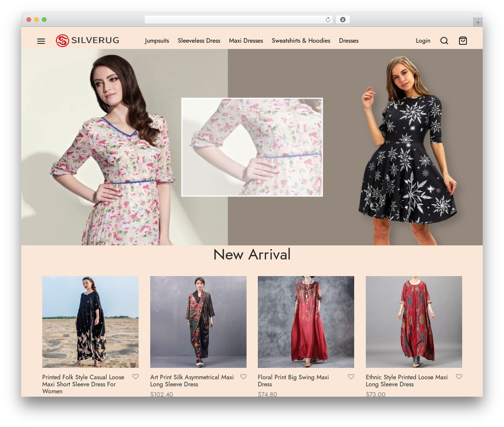
Task: Click the red ethnic print dress image
Action: point(414,322)
